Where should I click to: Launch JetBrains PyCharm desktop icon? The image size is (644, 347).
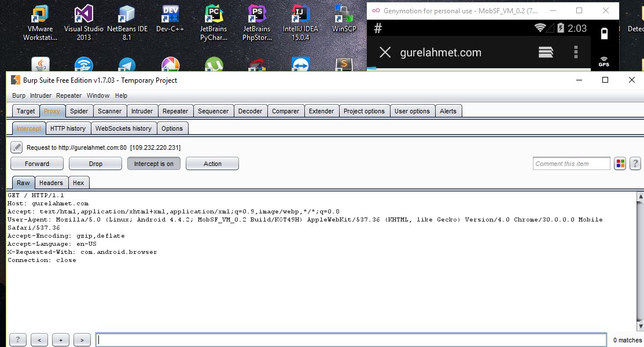(x=214, y=23)
